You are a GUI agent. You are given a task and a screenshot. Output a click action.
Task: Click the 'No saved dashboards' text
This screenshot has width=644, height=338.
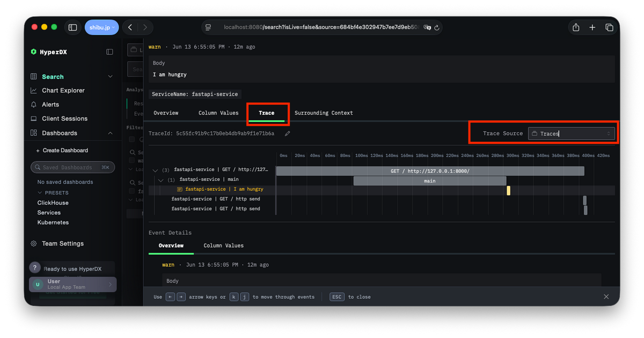pyautogui.click(x=65, y=182)
